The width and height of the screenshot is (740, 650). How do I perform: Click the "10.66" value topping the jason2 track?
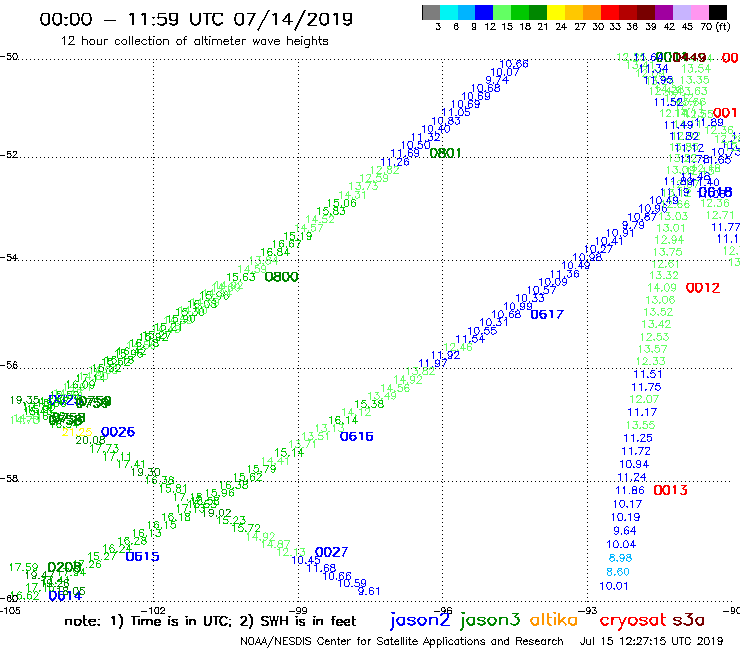tap(513, 64)
